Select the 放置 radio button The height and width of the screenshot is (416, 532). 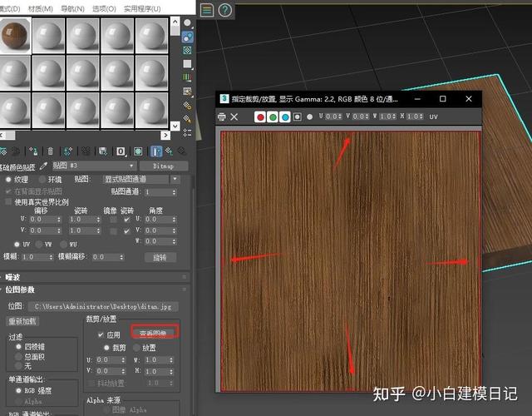point(136,348)
